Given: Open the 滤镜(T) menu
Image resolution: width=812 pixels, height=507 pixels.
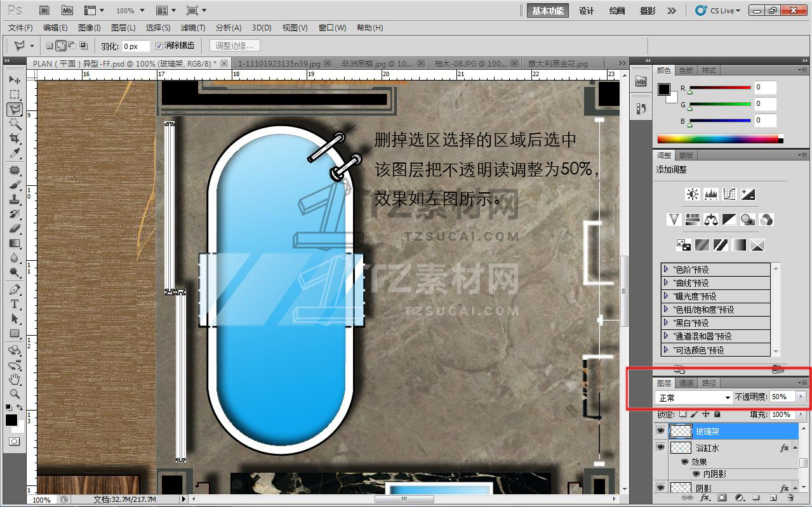Looking at the screenshot, I should (193, 27).
